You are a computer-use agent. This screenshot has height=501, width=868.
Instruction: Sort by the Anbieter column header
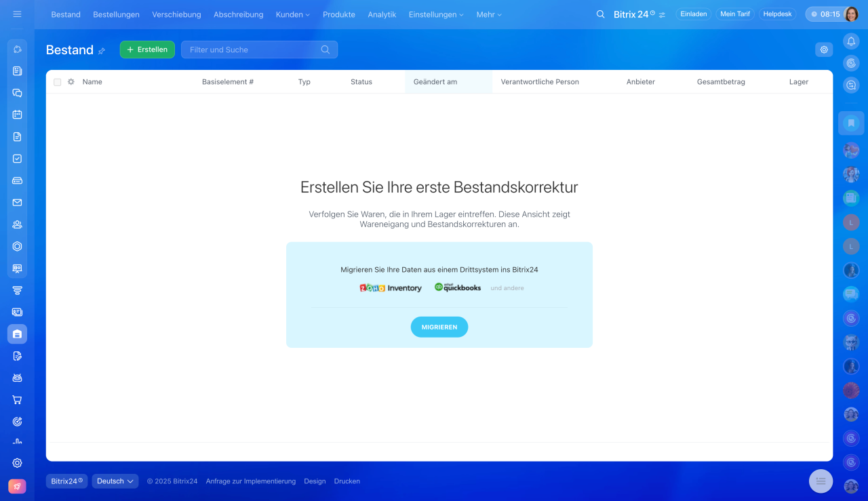tap(641, 82)
